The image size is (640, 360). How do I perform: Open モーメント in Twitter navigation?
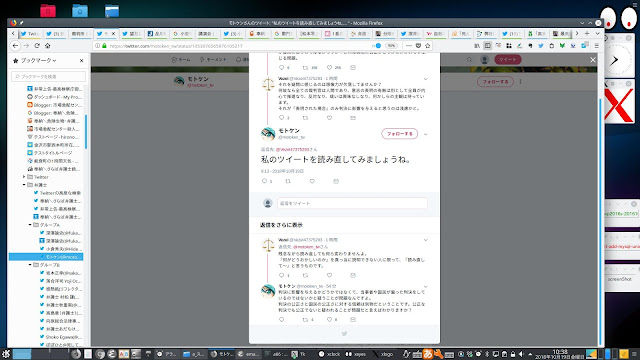[x=213, y=60]
